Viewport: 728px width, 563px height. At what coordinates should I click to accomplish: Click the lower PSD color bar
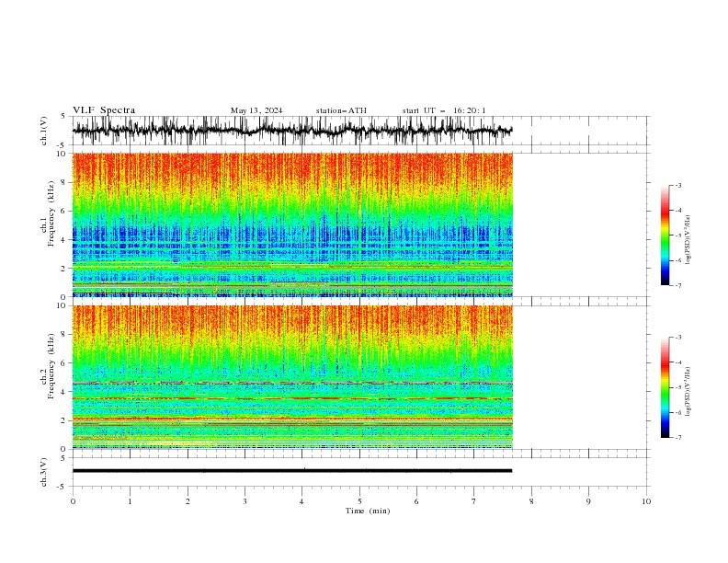[x=665, y=387]
